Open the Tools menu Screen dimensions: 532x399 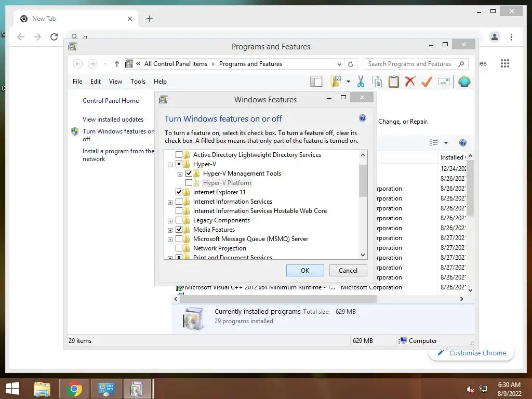tap(138, 82)
